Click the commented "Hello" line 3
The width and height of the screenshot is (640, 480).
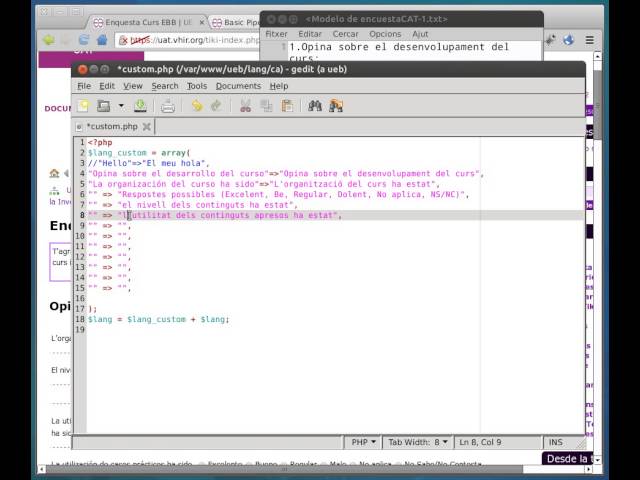(149, 163)
